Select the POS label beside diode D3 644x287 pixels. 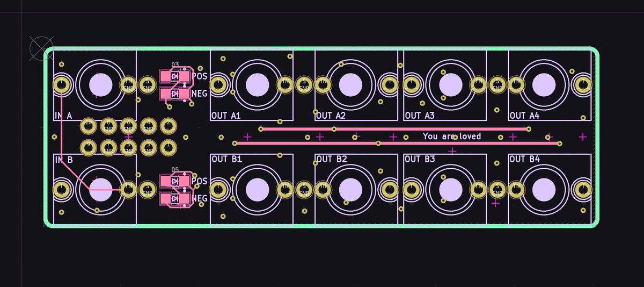[x=199, y=76]
